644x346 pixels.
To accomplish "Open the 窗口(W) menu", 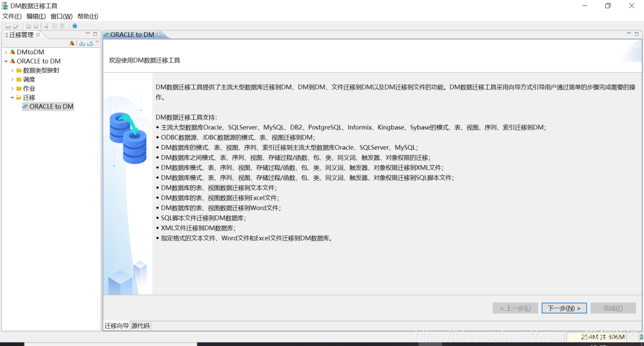I will pos(61,17).
